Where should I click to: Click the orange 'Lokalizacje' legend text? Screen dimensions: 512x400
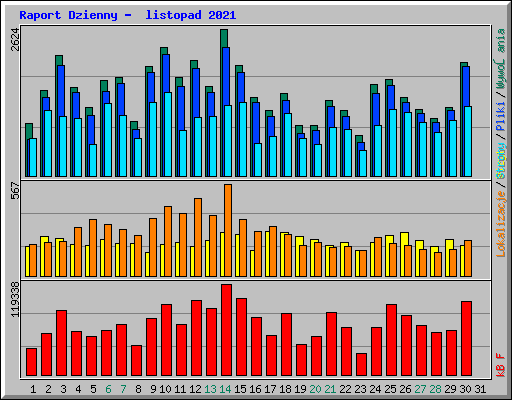[x=501, y=223]
